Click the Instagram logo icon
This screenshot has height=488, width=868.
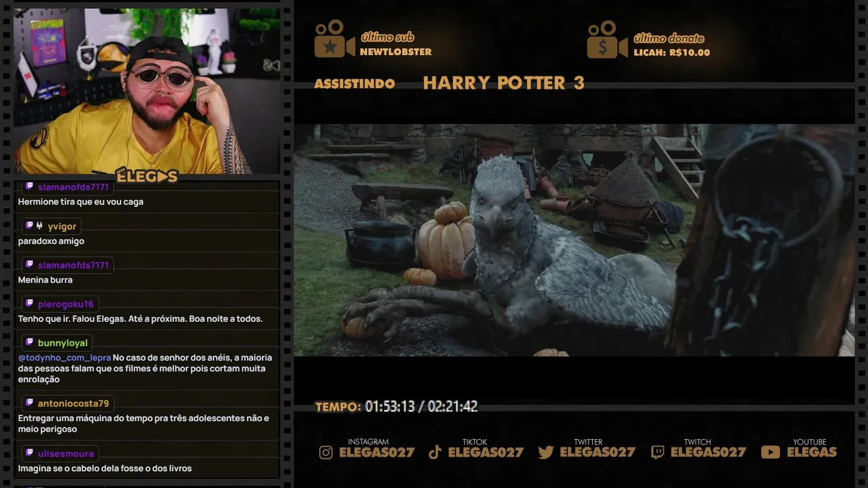[x=326, y=453]
